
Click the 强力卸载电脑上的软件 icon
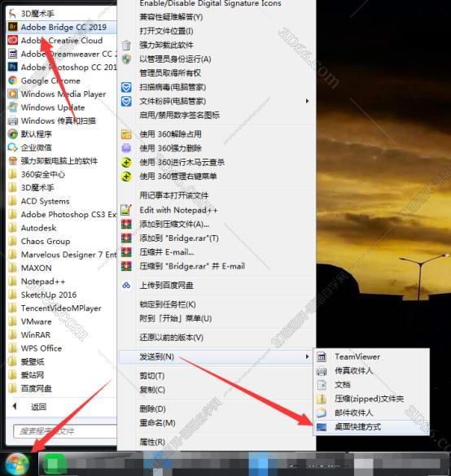pyautogui.click(x=12, y=161)
